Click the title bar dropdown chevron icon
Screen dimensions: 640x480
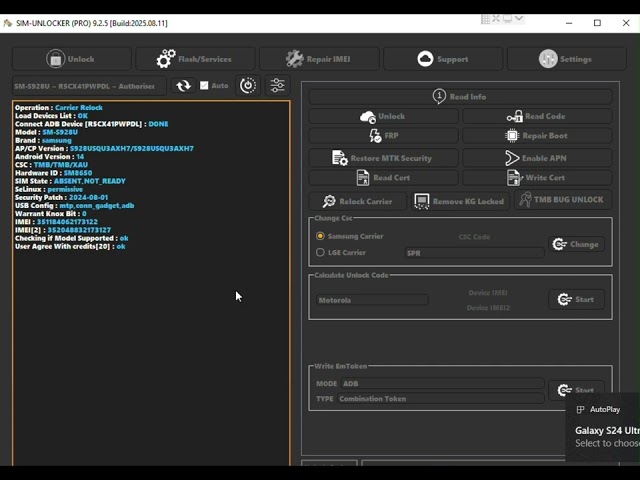[519, 18]
